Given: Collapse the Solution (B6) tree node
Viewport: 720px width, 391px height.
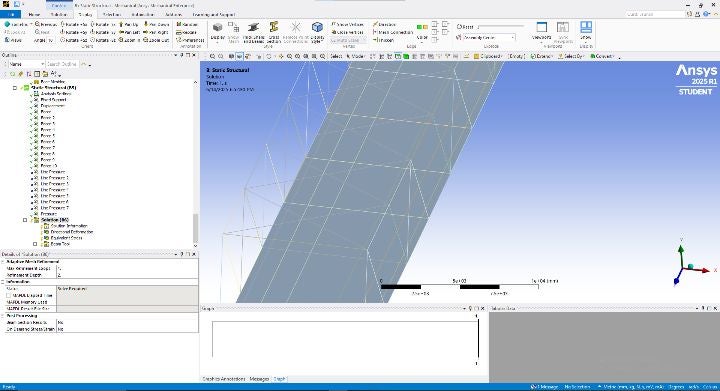Looking at the screenshot, I should tap(25, 220).
